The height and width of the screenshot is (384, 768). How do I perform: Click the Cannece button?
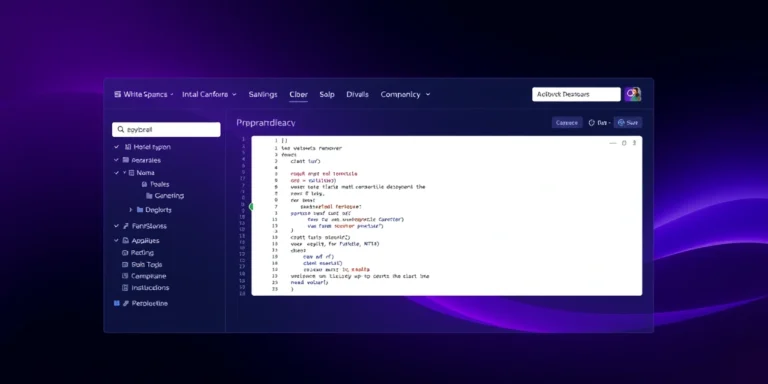pos(567,123)
